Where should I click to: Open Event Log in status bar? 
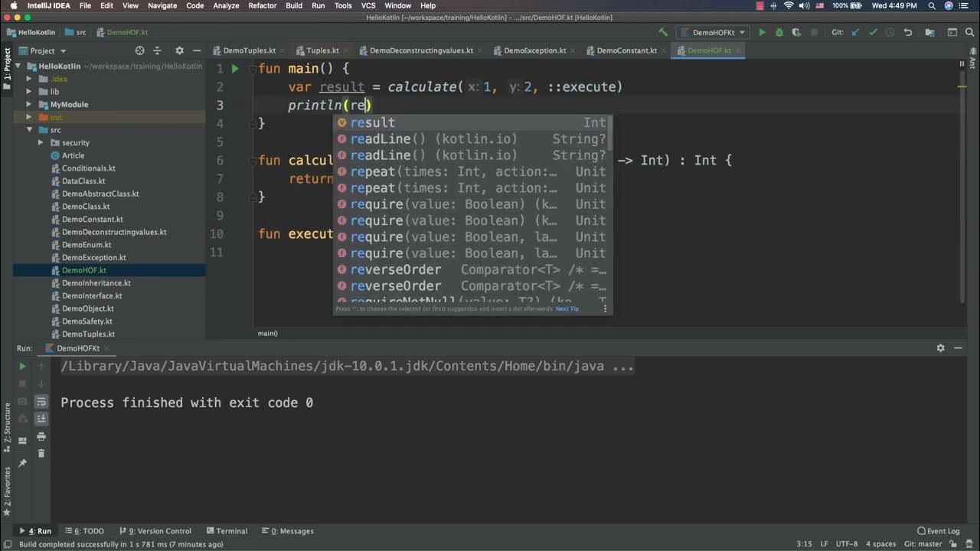[x=939, y=531]
